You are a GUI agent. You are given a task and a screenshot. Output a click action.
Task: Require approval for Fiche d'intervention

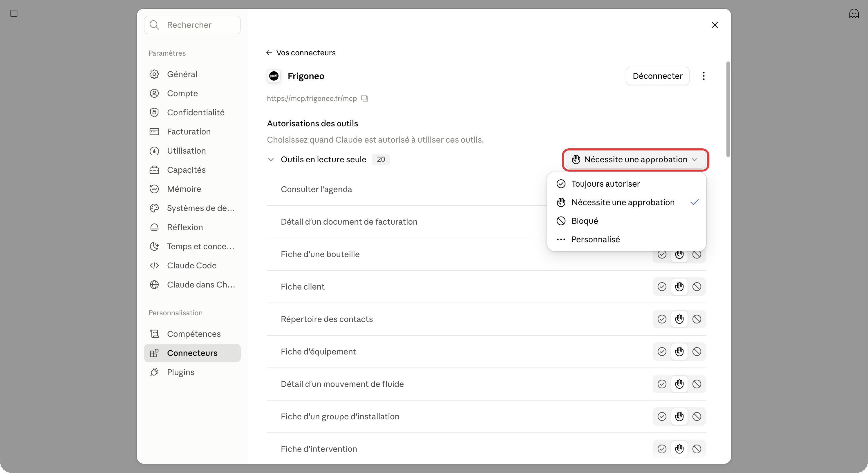(x=679, y=449)
